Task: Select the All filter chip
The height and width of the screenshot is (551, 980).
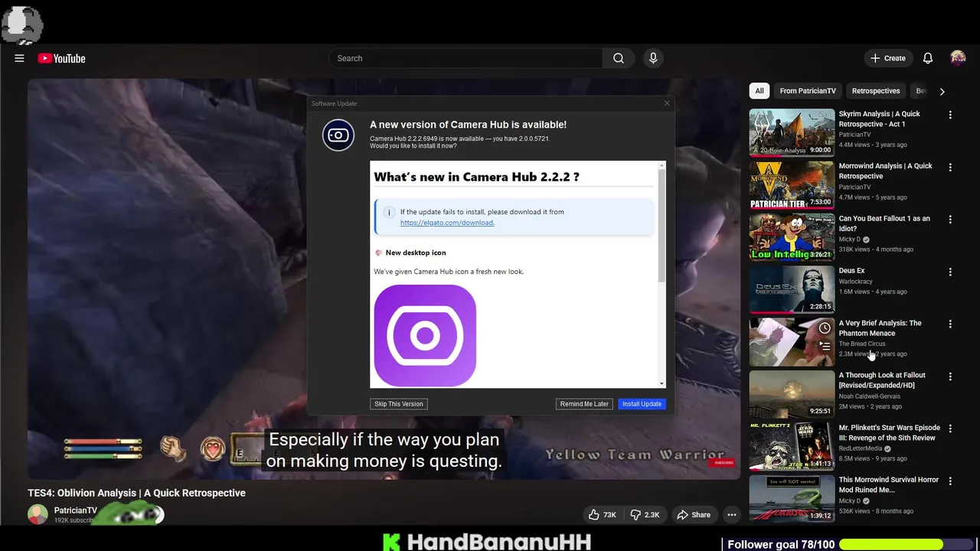Action: (x=759, y=91)
